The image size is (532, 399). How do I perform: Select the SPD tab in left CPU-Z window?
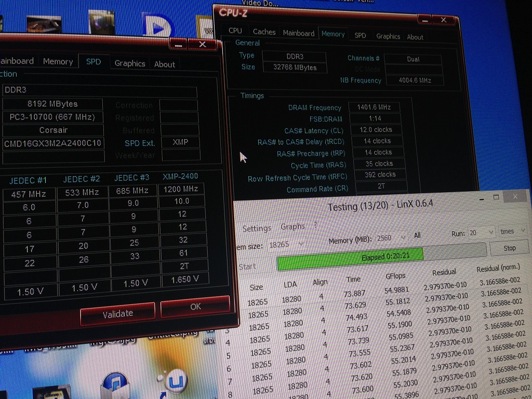(x=94, y=61)
